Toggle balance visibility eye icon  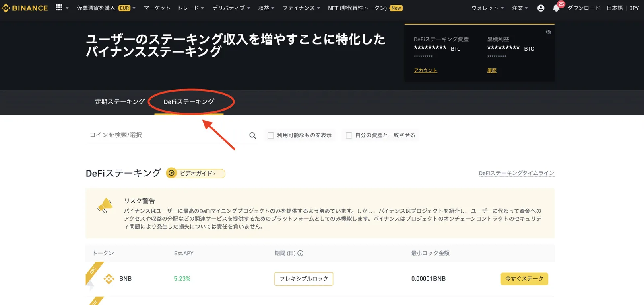(x=548, y=32)
